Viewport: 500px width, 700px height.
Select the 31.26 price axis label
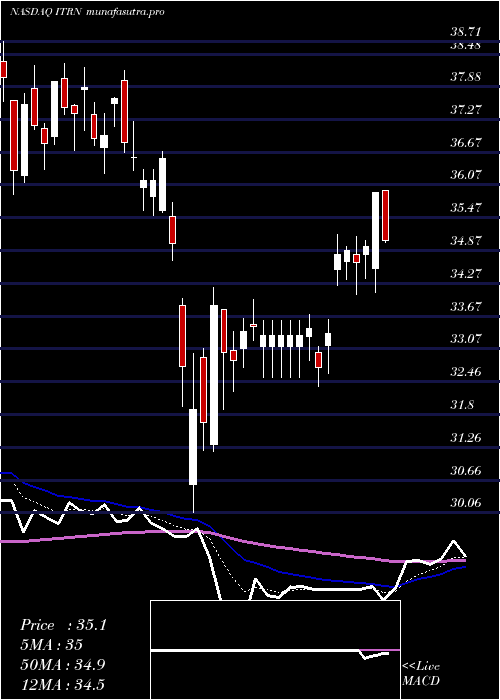pyautogui.click(x=465, y=438)
